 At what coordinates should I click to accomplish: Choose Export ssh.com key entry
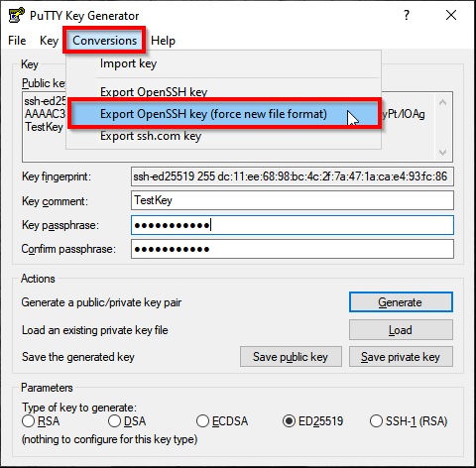coord(223,136)
